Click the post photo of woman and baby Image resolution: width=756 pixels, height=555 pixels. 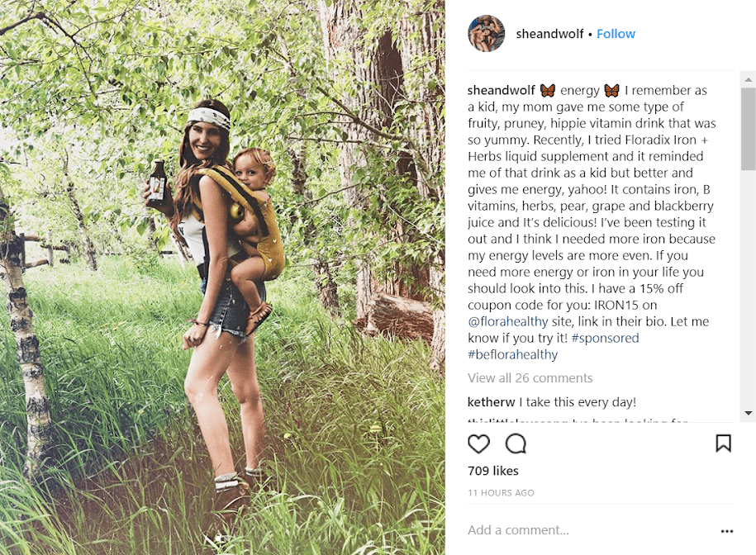point(222,277)
